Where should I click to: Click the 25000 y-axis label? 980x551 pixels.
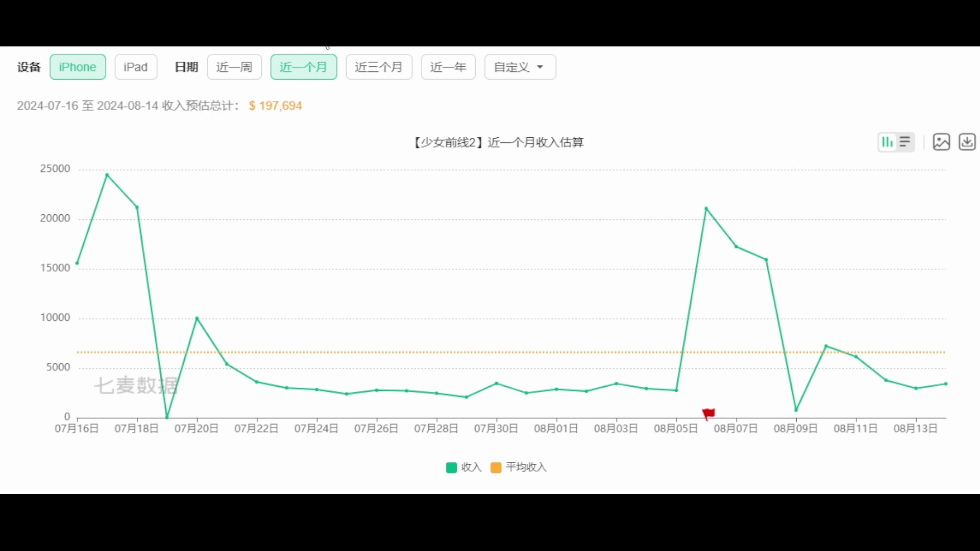pyautogui.click(x=55, y=169)
